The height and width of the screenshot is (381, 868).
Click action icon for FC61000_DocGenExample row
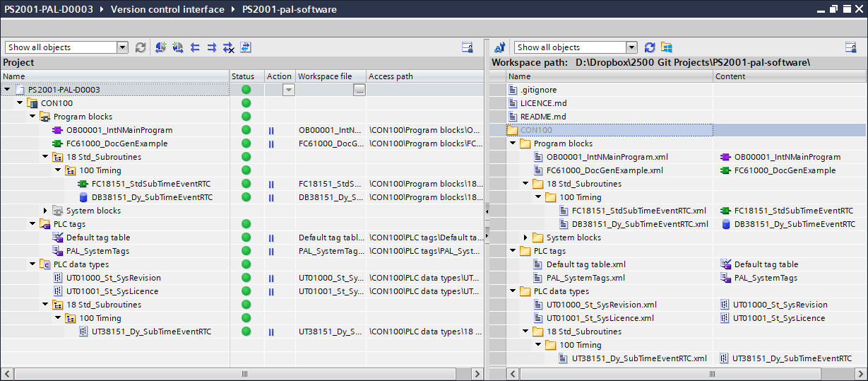(x=271, y=143)
